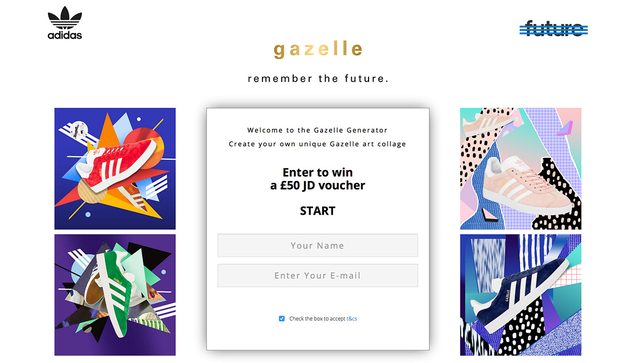
Task: Click the 'Create your own unique Gazelle art collage' line
Action: pyautogui.click(x=318, y=144)
